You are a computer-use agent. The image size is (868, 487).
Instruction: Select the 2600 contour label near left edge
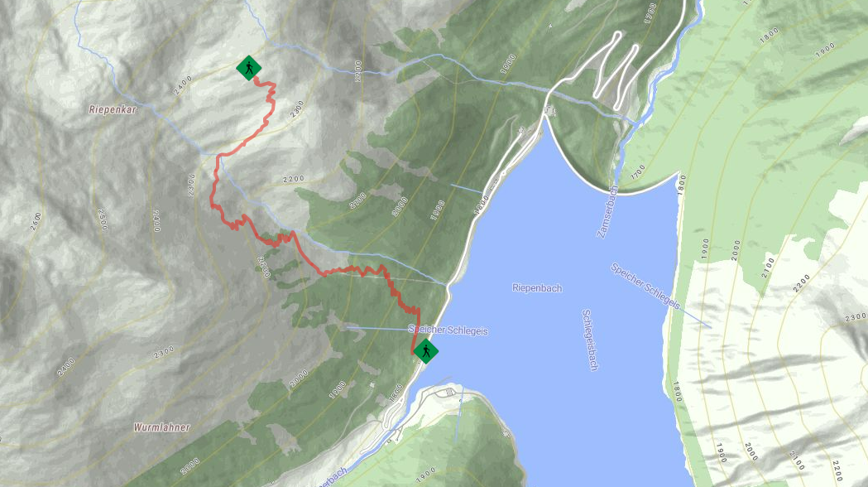[x=36, y=222]
